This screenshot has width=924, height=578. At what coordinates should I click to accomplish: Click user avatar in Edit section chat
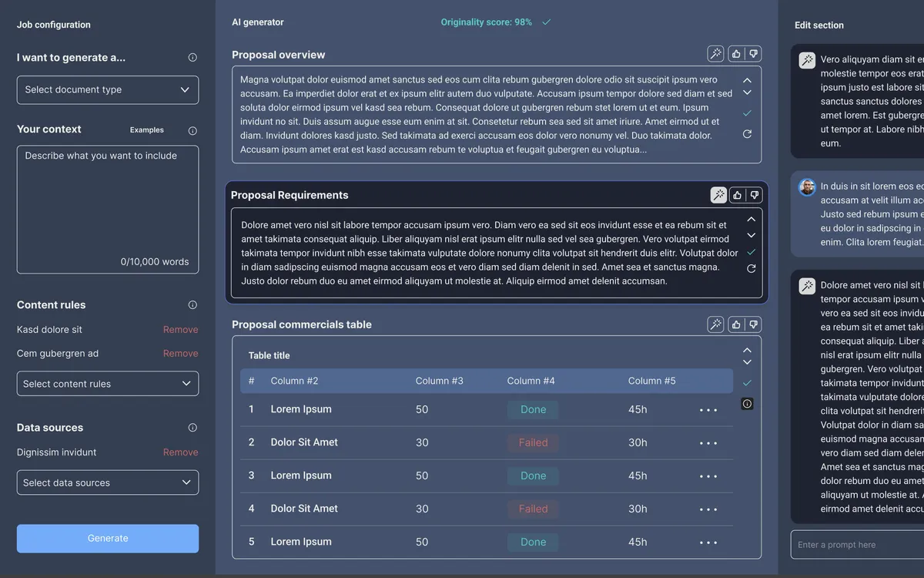tap(807, 187)
